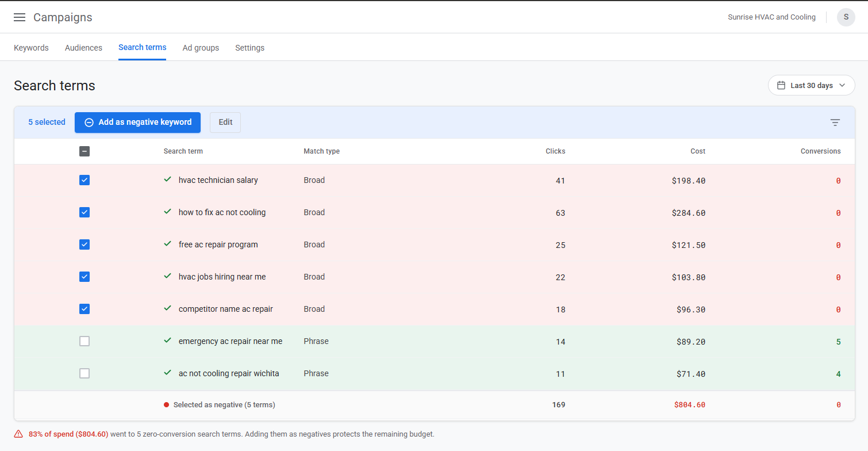Open the Last 30 days date range dropdown
Viewport: 868px width, 451px height.
coord(811,85)
